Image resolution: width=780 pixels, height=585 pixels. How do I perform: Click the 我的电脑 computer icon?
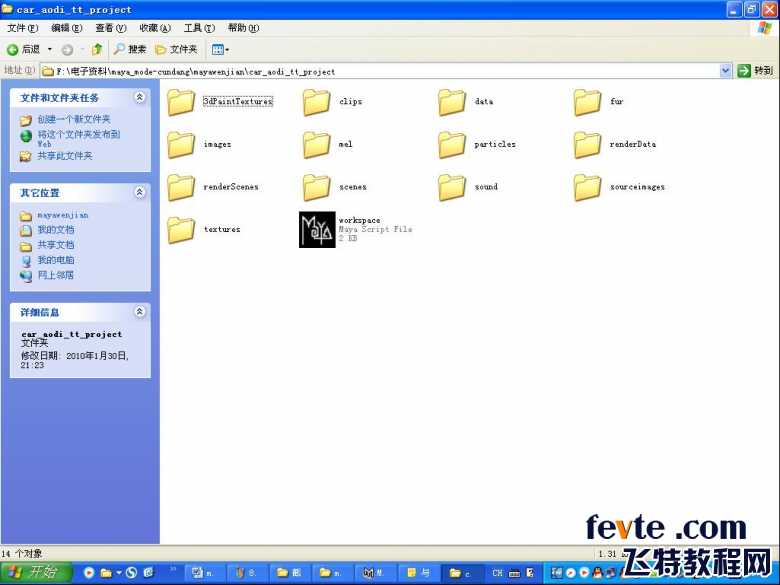(26, 260)
